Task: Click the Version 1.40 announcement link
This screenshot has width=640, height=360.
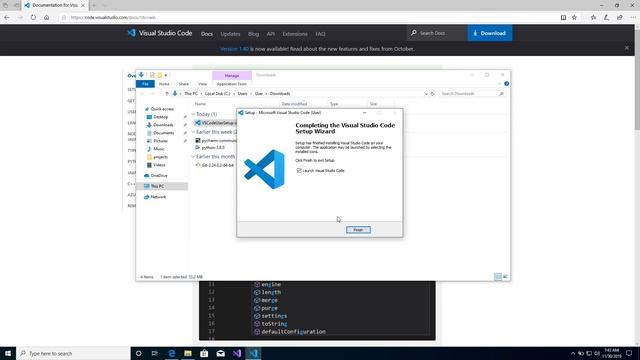Action: (x=234, y=49)
